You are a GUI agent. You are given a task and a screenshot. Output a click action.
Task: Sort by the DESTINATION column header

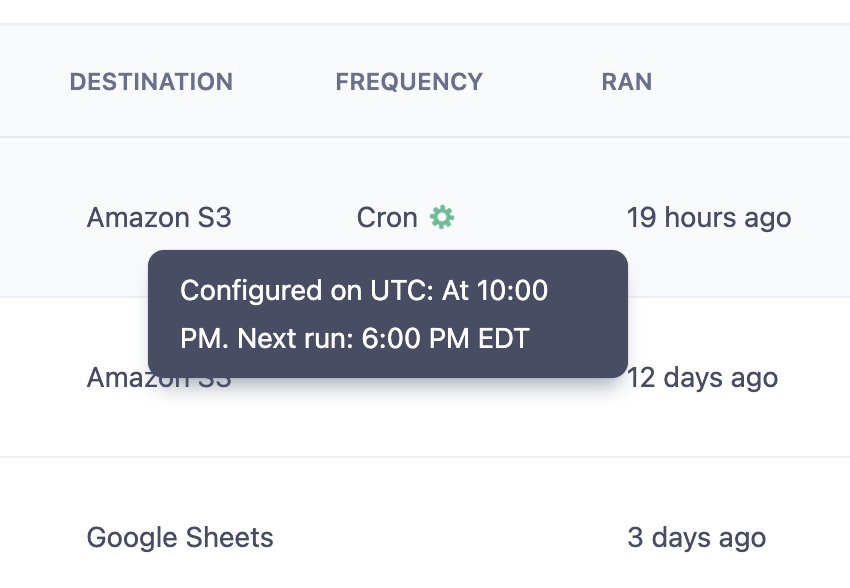(x=151, y=82)
